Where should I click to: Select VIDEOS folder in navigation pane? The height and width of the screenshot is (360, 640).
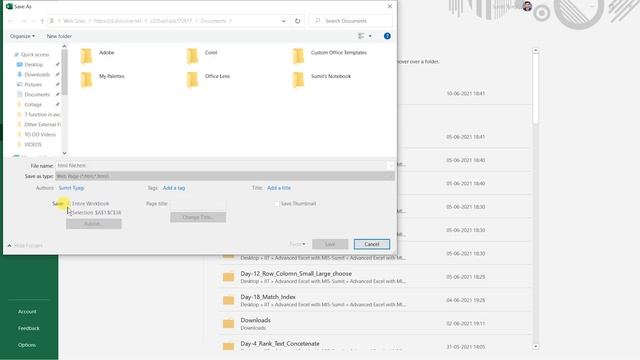point(29,144)
